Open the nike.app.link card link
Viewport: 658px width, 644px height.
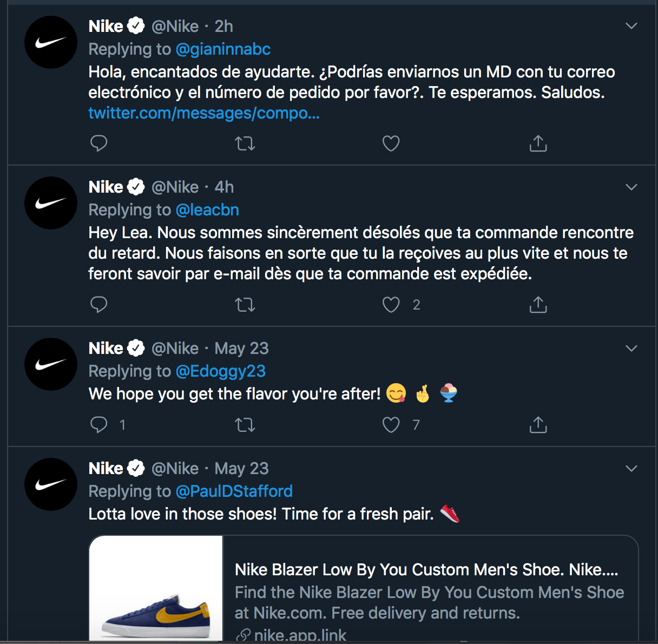pyautogui.click(x=300, y=633)
